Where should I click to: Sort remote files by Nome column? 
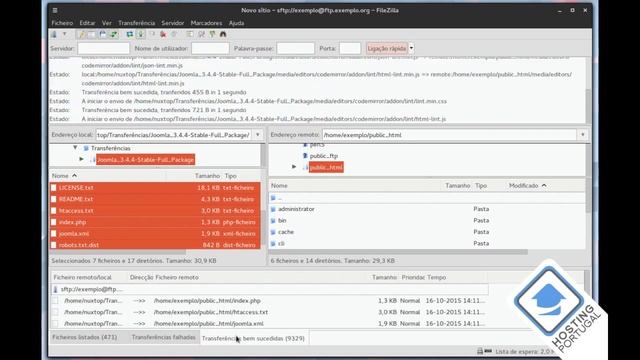[279, 186]
